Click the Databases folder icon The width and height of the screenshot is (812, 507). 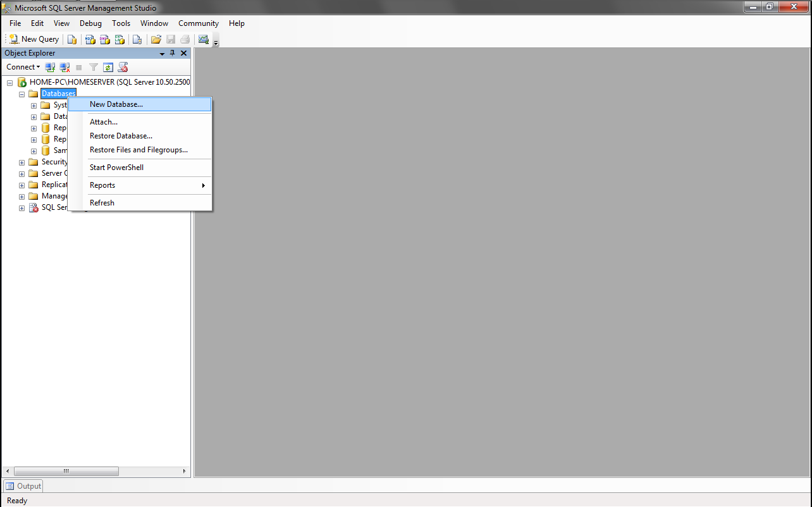[34, 94]
